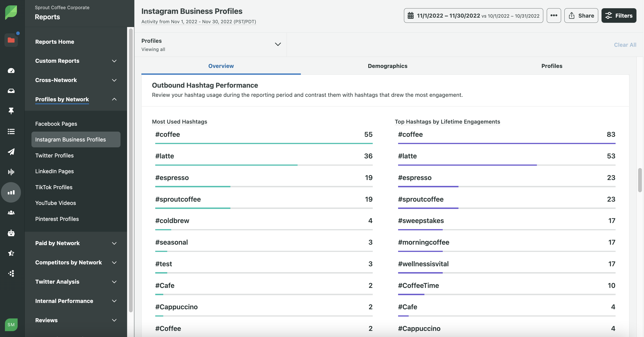This screenshot has width=644, height=337.
Task: Select the bar chart reports icon
Action: click(11, 192)
